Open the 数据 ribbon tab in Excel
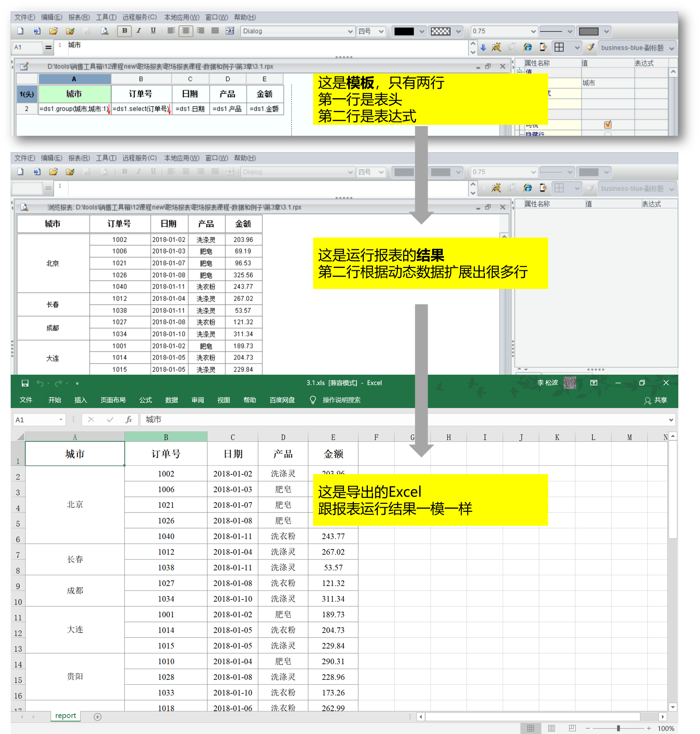 pyautogui.click(x=171, y=400)
